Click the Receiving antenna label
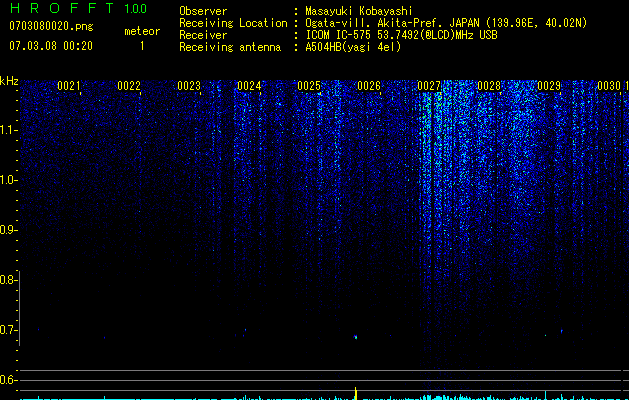Viewport: 629px width, 400px height. 230,47
